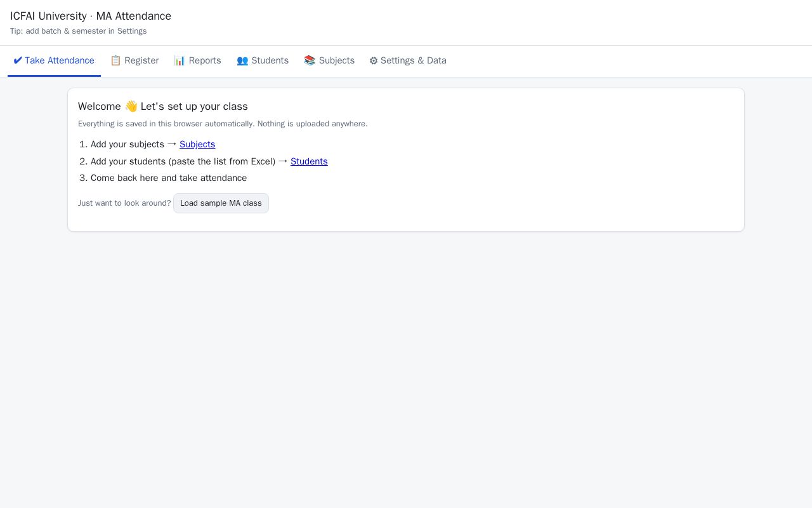Follow the Subjects link in step 1

coord(197,144)
